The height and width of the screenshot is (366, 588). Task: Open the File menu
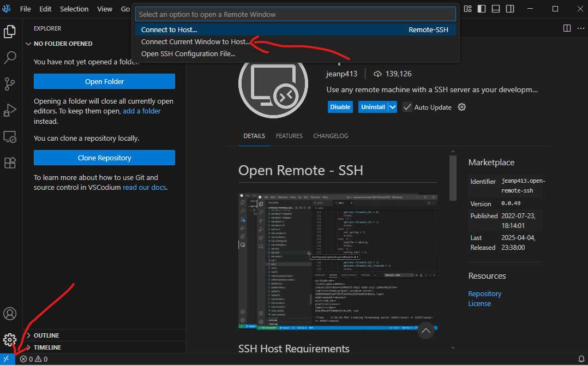26,9
